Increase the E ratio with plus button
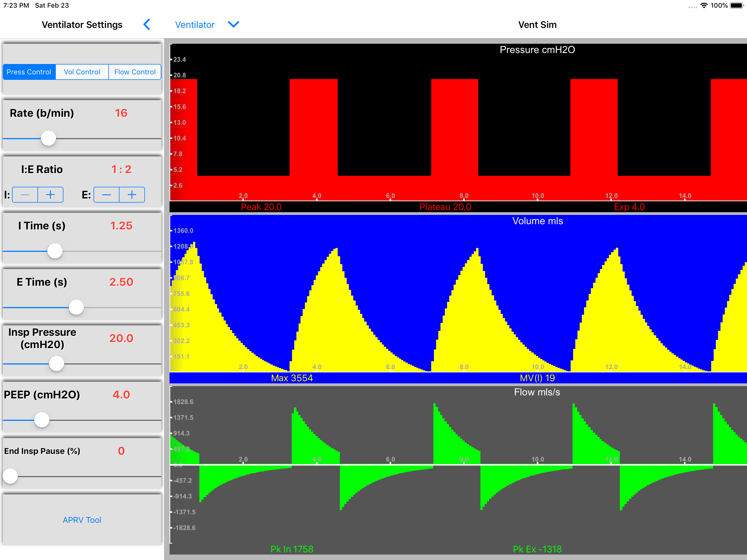The height and width of the screenshot is (560, 747). (x=132, y=195)
